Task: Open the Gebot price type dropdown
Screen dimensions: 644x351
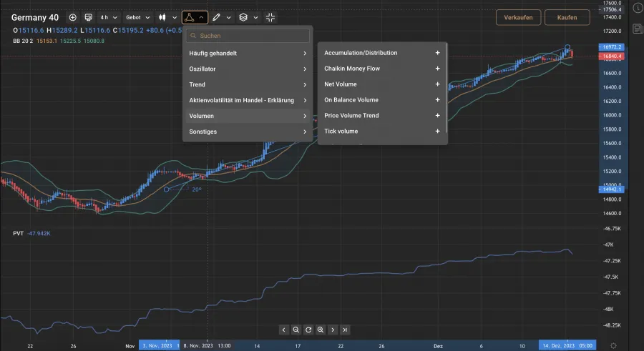Action: (137, 17)
